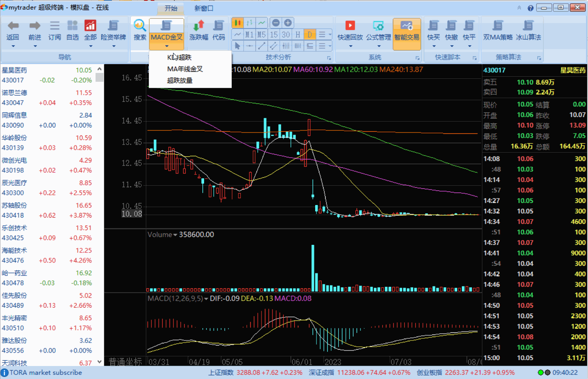The height and width of the screenshot is (379, 588).
Task: Select the arrow pointer drawing tool
Action: click(x=237, y=46)
